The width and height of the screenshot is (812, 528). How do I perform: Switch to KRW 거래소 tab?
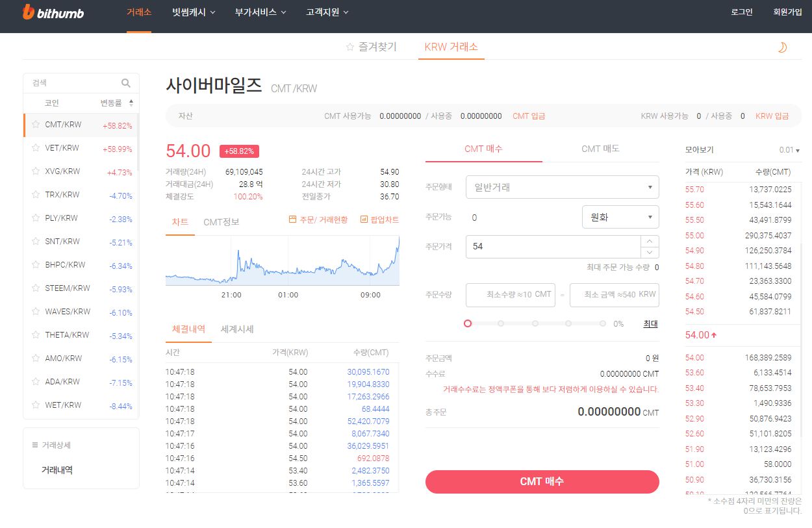coord(451,47)
